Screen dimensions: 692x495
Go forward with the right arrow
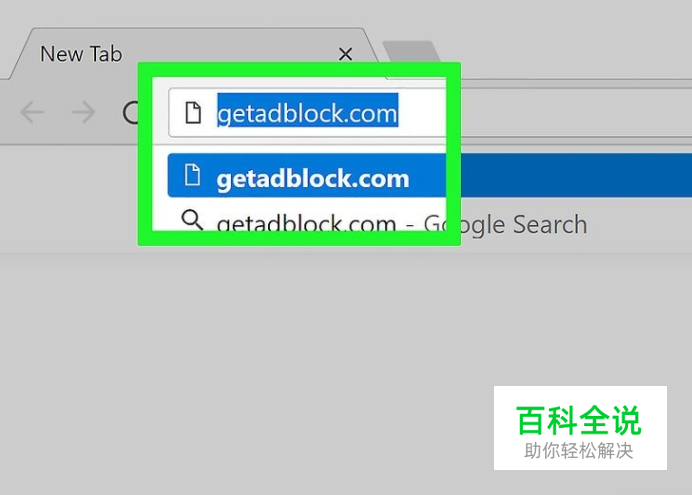(x=83, y=112)
